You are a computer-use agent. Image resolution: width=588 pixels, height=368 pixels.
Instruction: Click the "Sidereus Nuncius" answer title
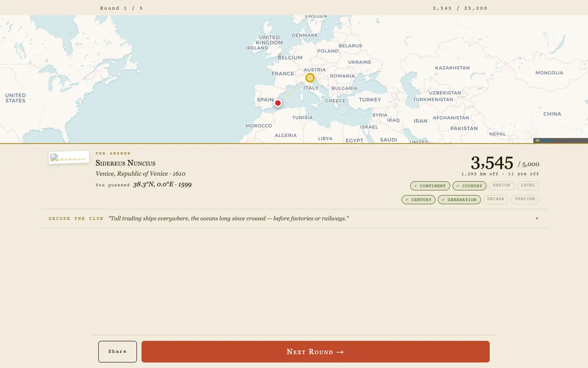[125, 163]
